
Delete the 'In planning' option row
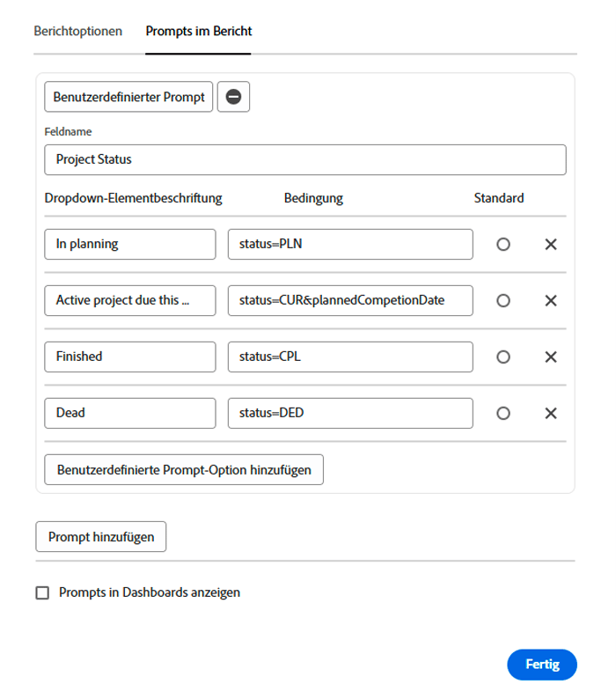click(x=551, y=245)
